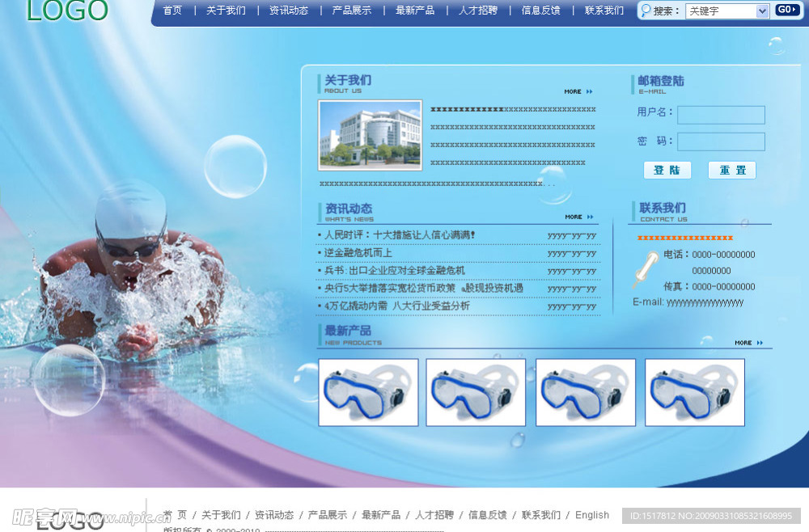The image size is (809, 532).
Task: Select 信息反馈 in top navigation bar
Action: click(541, 11)
